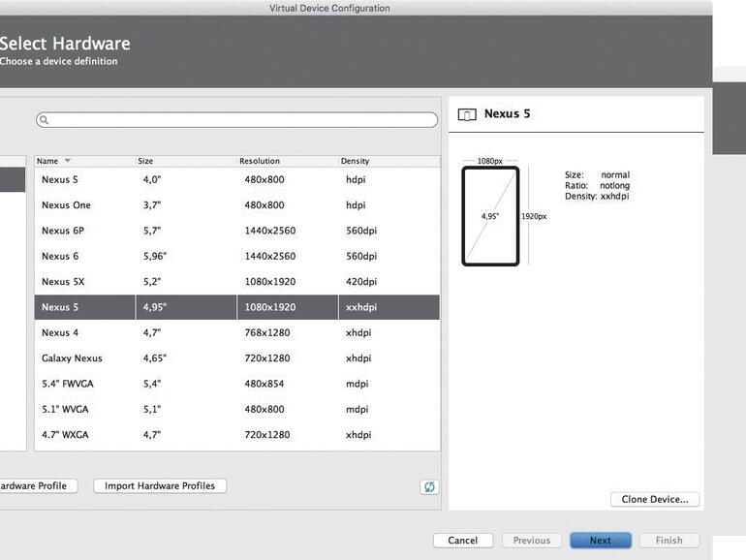Click the disabled Finish button
Image resolution: width=746 pixels, height=560 pixels.
coord(668,541)
